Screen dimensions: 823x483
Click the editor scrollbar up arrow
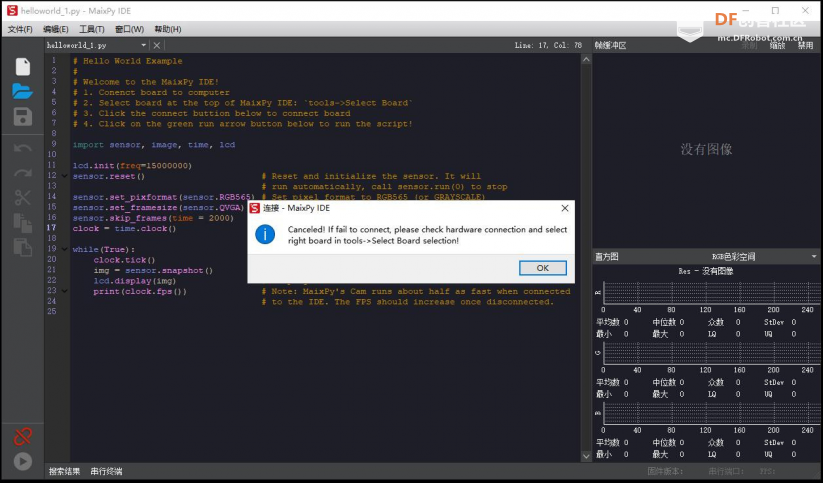coord(586,60)
